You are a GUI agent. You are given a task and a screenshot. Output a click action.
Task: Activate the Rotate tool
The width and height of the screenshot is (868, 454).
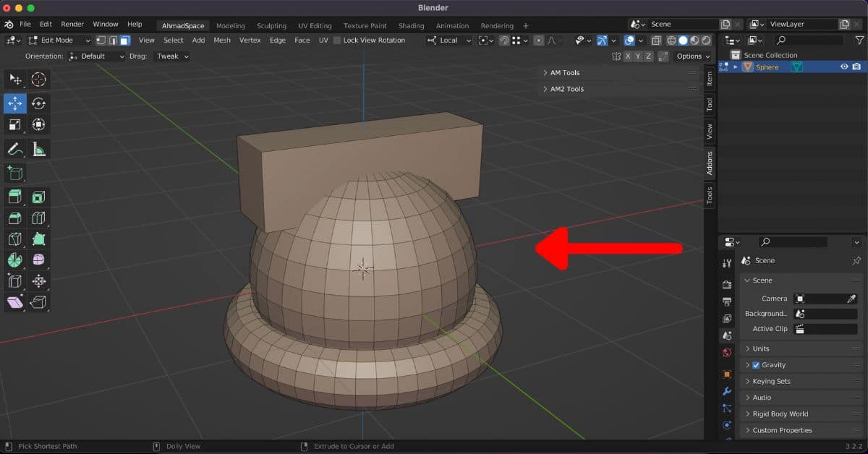pyautogui.click(x=38, y=103)
